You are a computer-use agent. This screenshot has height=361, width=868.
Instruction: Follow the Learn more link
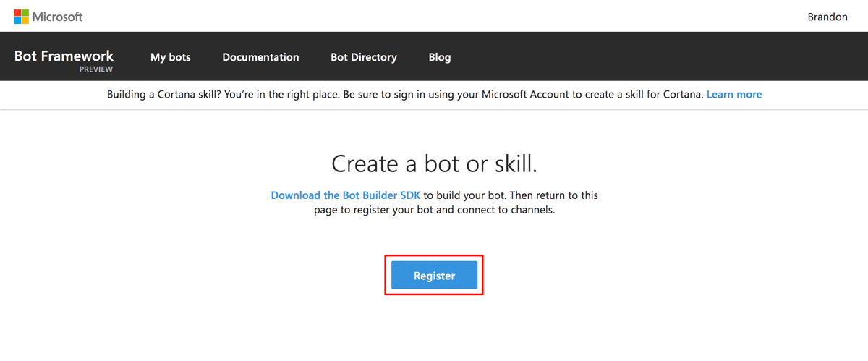pos(733,94)
